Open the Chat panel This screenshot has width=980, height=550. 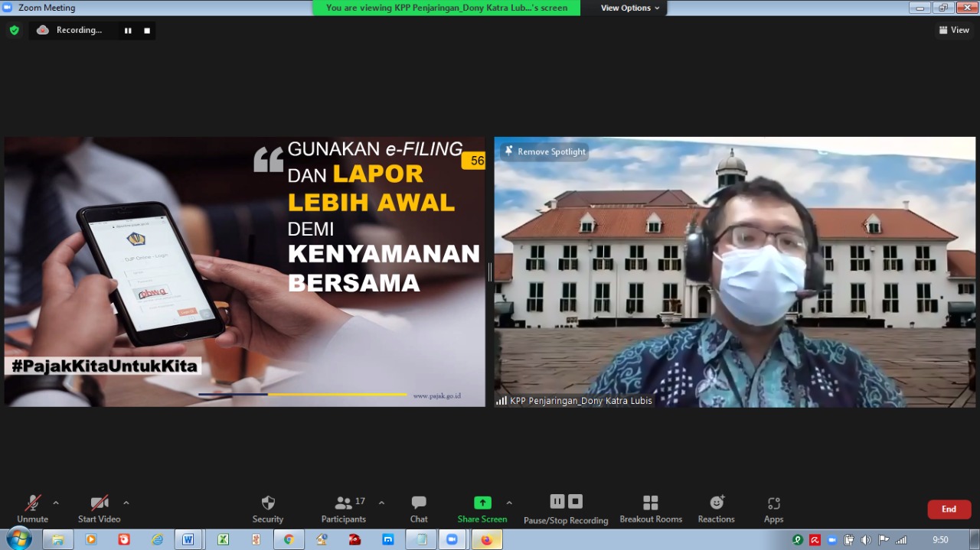(x=419, y=509)
